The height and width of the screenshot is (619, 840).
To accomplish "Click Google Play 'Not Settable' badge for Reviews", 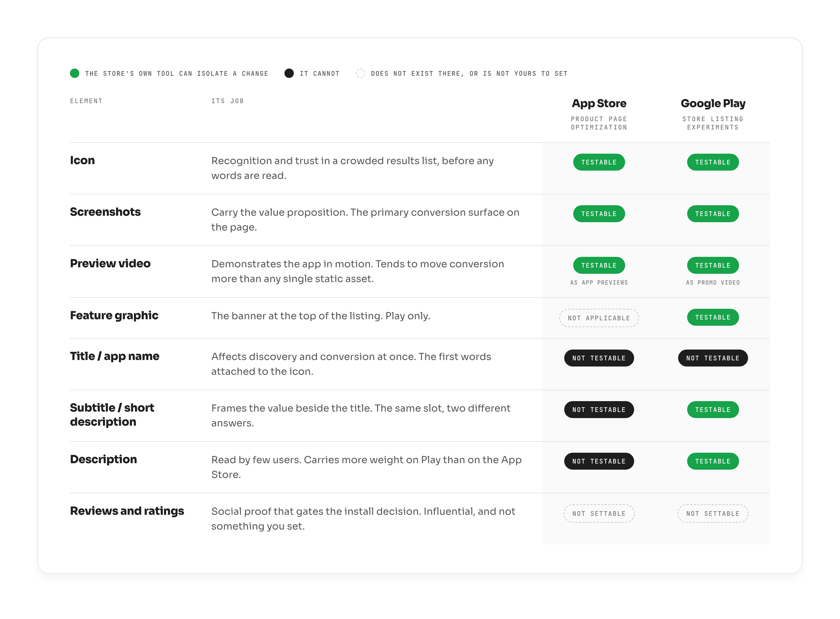I will click(713, 514).
